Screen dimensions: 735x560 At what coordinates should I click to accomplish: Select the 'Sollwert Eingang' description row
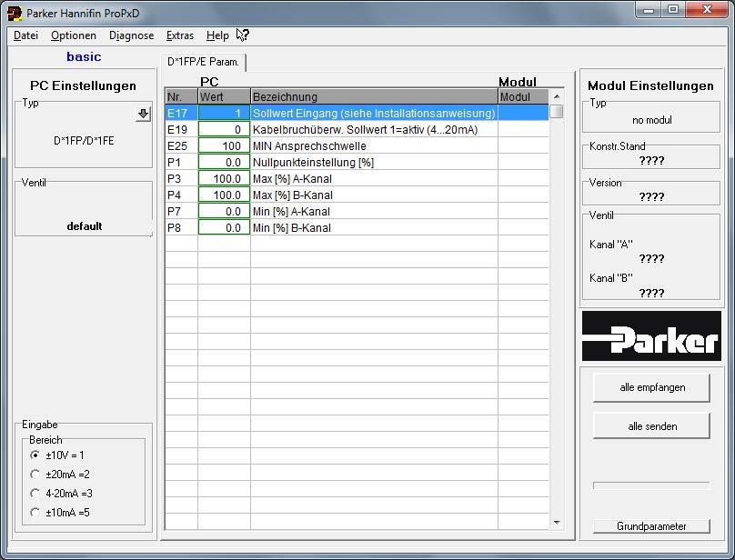(x=374, y=113)
